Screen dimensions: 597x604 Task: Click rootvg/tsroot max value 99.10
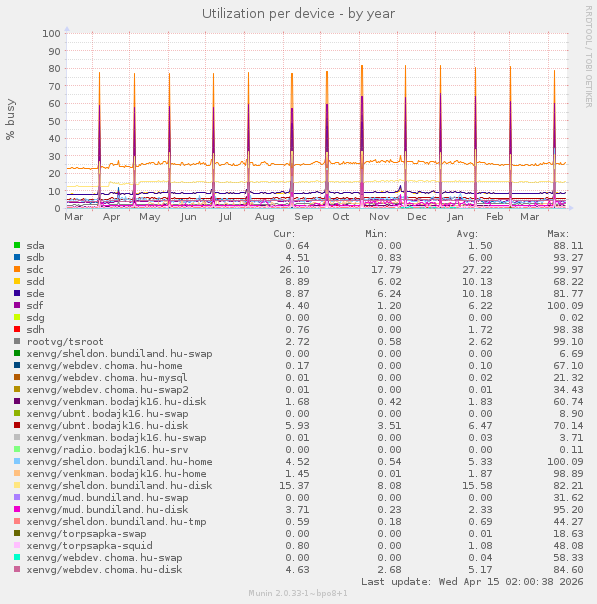tap(568, 342)
